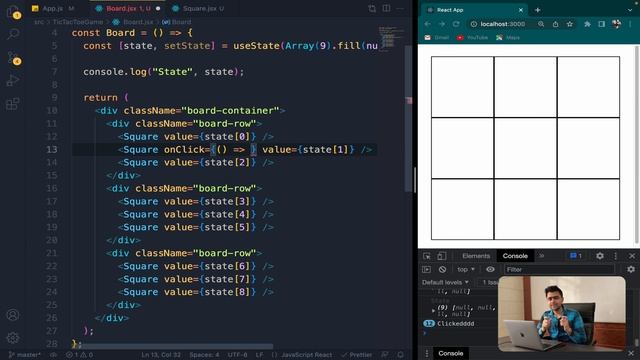This screenshot has width=640, height=360.
Task: Select the React App browser tab
Action: click(x=473, y=10)
